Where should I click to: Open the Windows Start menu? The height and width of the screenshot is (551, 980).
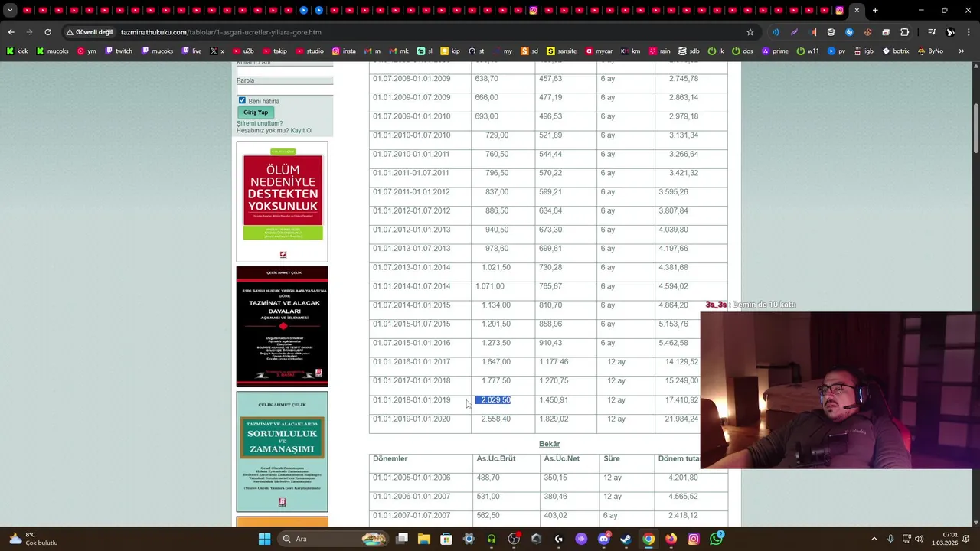pyautogui.click(x=264, y=539)
